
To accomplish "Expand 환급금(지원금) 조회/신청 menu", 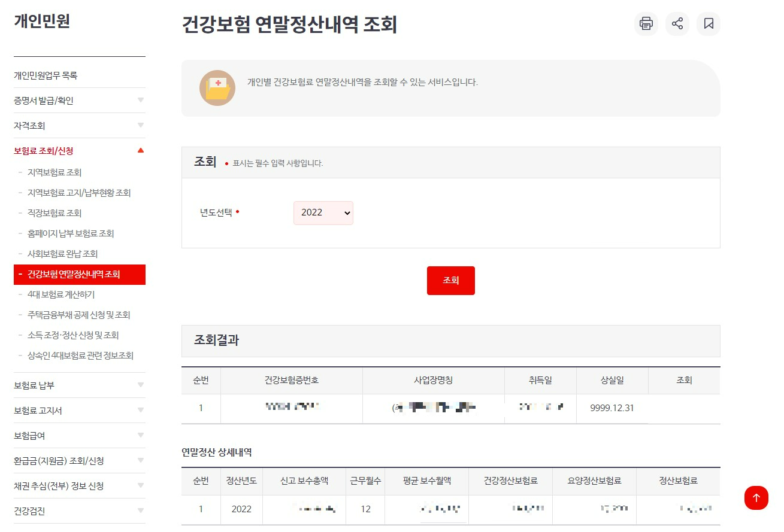I will (x=80, y=461).
